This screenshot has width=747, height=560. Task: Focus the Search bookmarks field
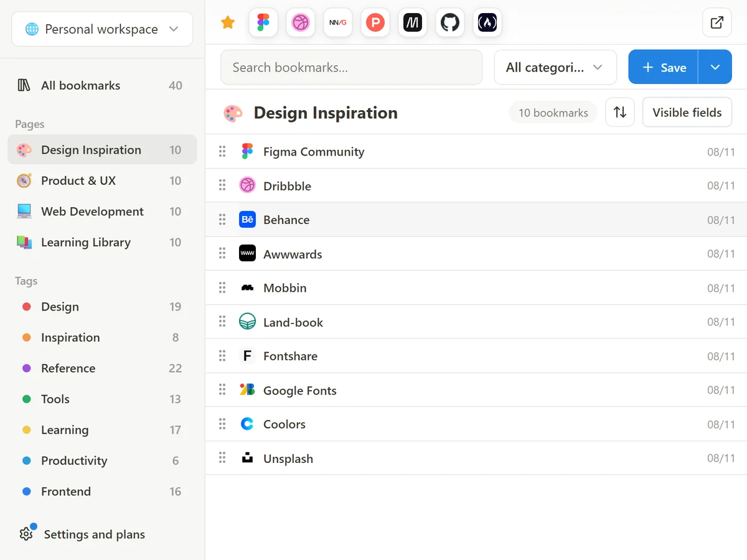tap(352, 67)
